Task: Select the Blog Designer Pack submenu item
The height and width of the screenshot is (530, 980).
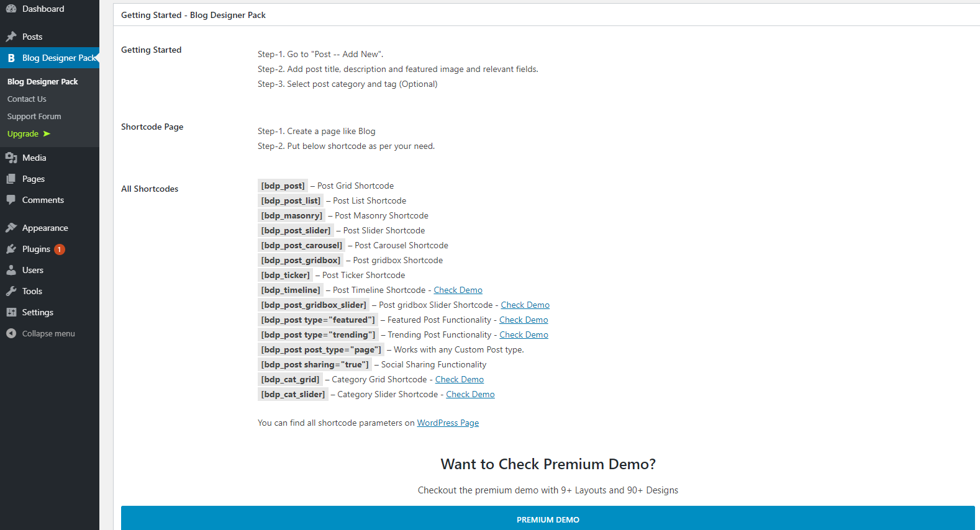Action: (x=42, y=81)
